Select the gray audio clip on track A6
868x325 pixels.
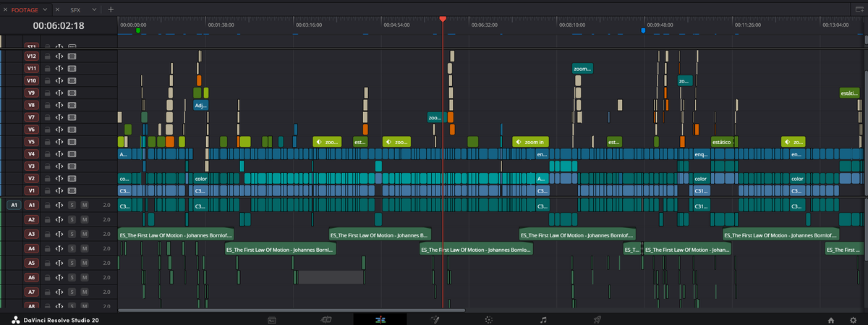(x=330, y=277)
